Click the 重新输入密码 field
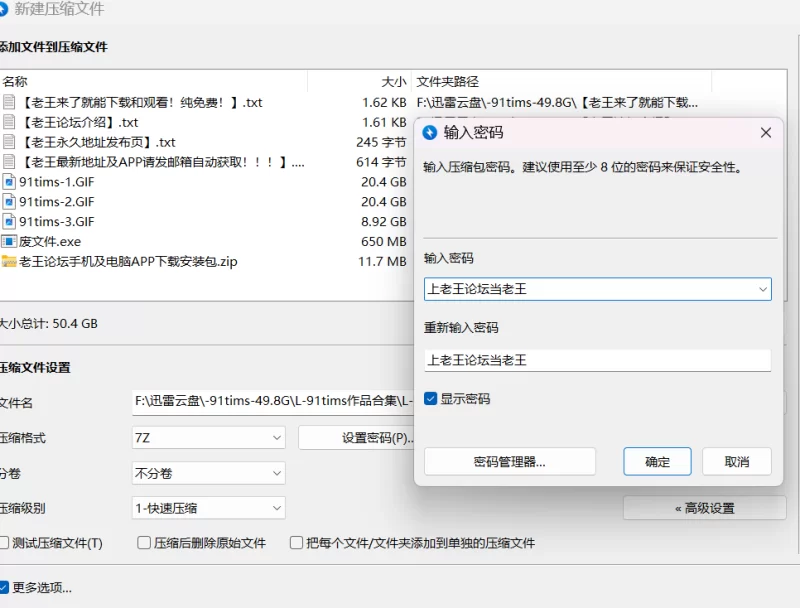The height and width of the screenshot is (608, 800). [597, 360]
